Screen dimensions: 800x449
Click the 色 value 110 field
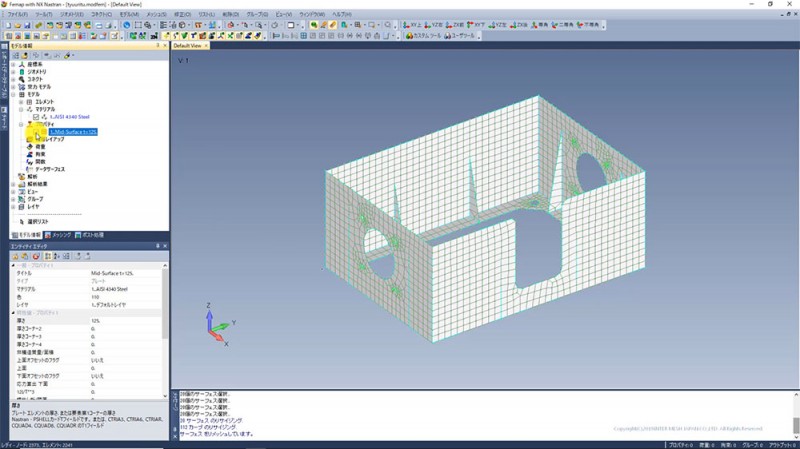(126, 297)
